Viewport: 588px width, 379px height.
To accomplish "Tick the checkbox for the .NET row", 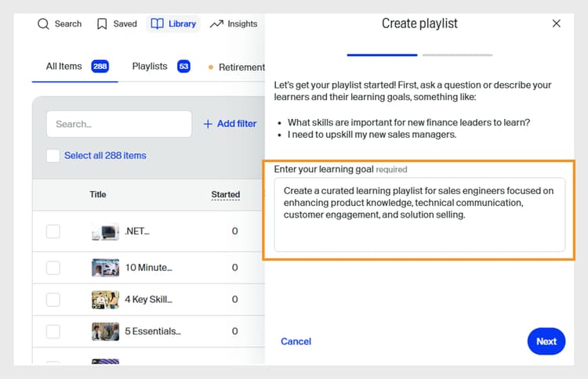I will coord(53,232).
